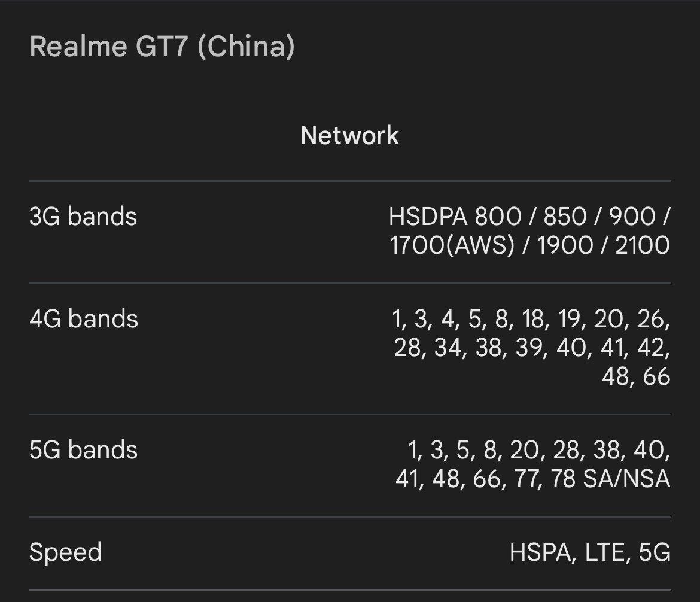
Task: Select band "78" in the 5G bands list
Action: 564,479
